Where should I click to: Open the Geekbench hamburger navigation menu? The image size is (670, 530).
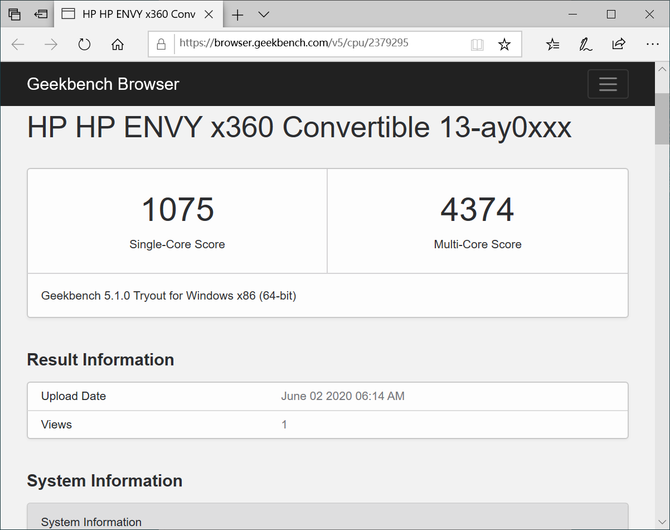pyautogui.click(x=608, y=84)
